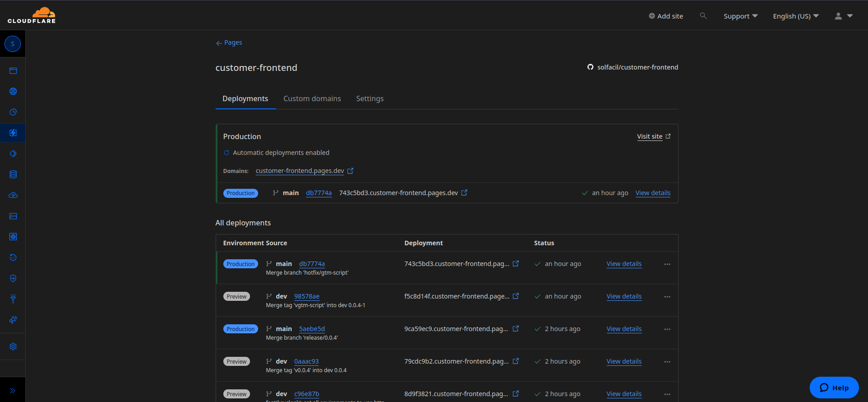Open the pie chart analytics sidebar icon
This screenshot has width=868, height=402.
tap(13, 112)
